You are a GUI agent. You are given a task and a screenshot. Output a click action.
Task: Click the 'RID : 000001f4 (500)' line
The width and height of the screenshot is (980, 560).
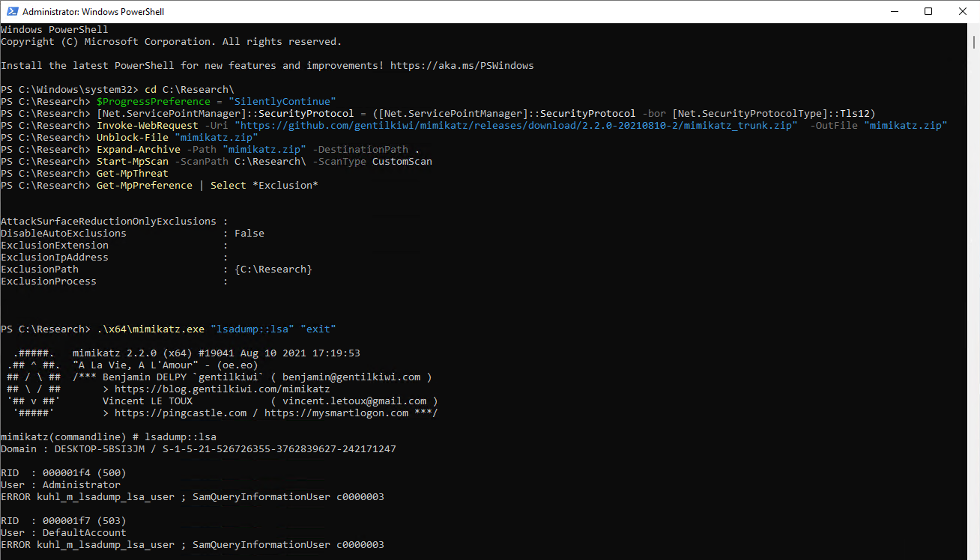point(64,473)
